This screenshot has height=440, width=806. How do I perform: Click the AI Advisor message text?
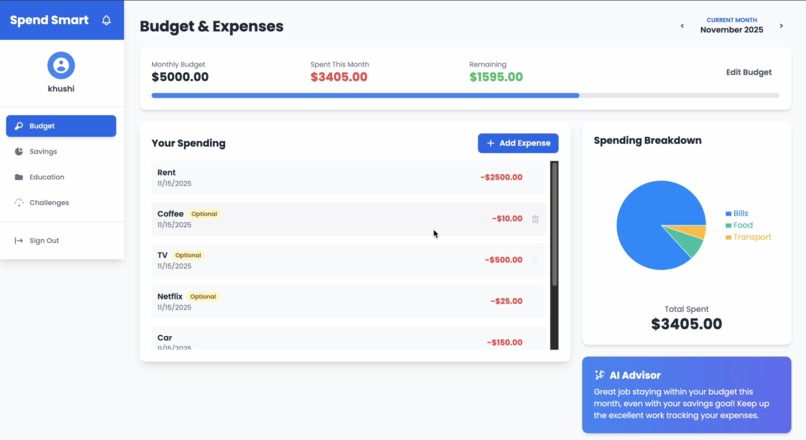tap(681, 404)
